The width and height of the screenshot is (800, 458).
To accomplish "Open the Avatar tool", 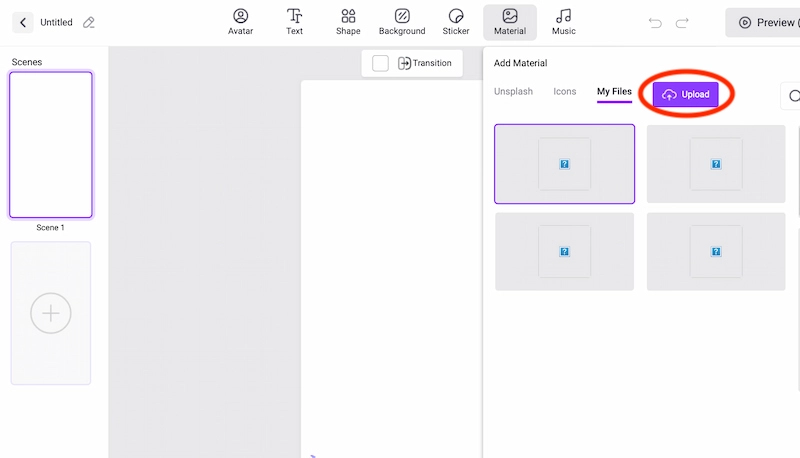I will (240, 22).
